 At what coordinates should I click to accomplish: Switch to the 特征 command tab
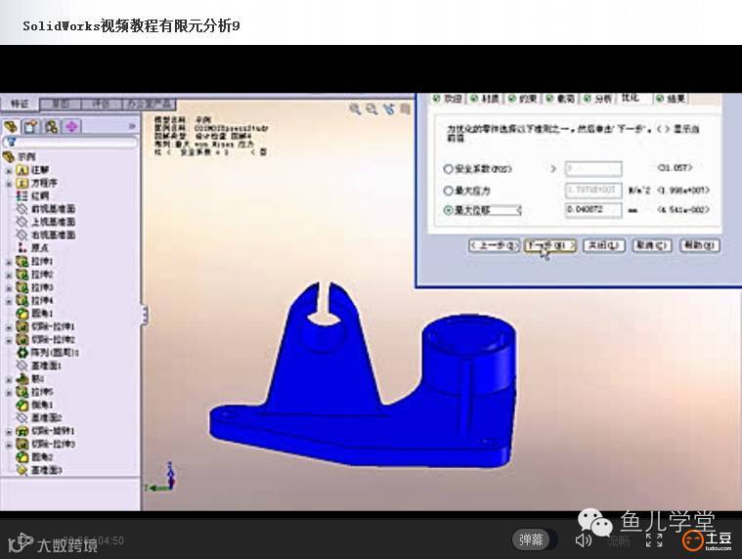[20, 104]
